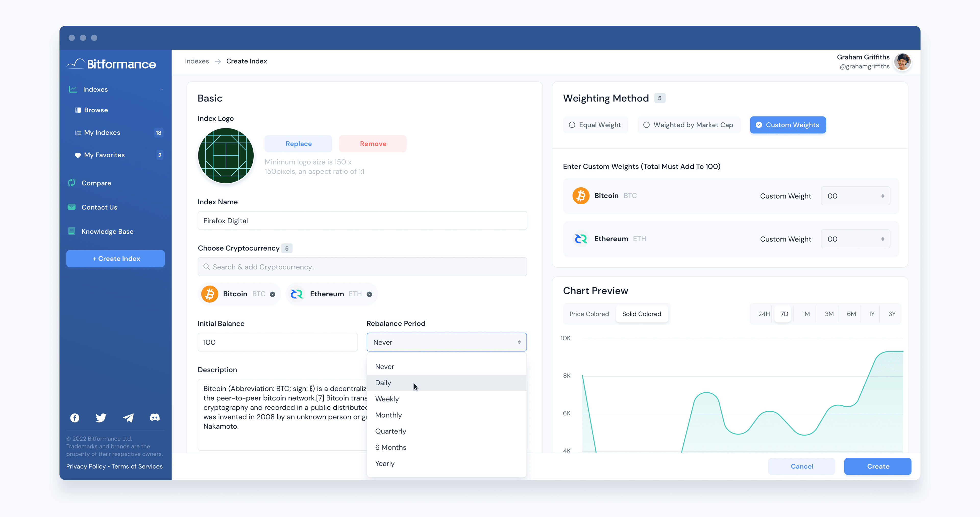Click the Bitcoin logo in cryptocurrency chip
Image resolution: width=980 pixels, height=517 pixels.
[210, 294]
